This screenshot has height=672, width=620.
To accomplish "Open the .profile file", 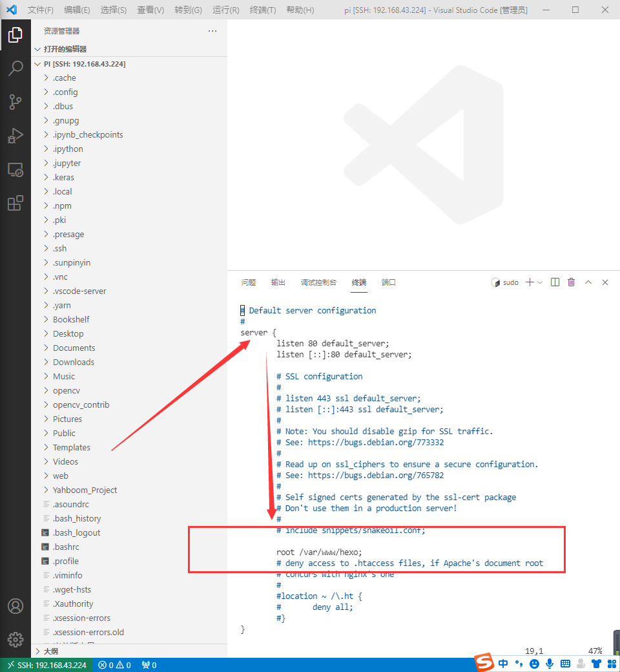I will coord(129,561).
